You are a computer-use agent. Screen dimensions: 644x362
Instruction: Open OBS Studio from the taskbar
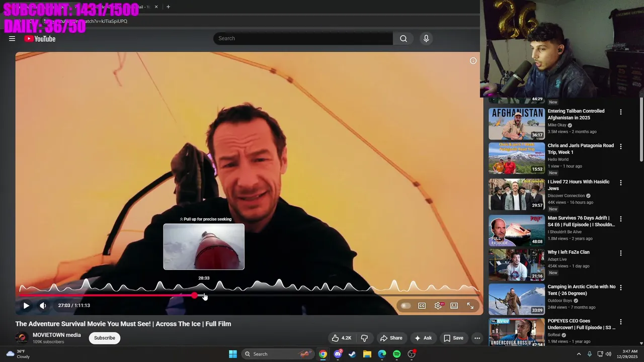(x=412, y=354)
